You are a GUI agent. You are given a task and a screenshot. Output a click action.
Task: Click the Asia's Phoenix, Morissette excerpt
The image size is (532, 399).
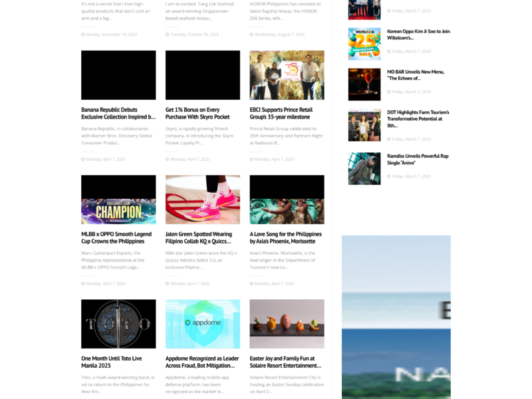click(x=283, y=260)
